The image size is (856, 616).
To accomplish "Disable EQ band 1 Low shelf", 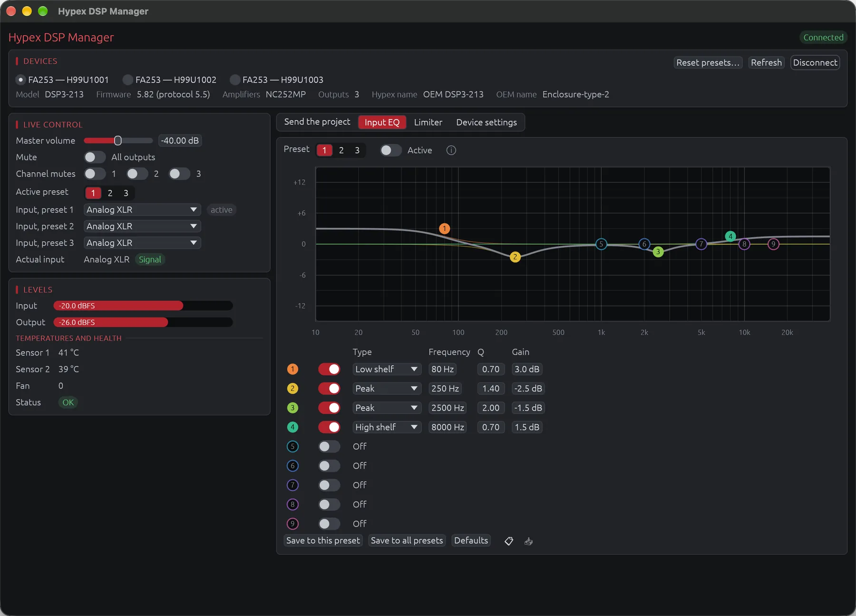I will [329, 369].
